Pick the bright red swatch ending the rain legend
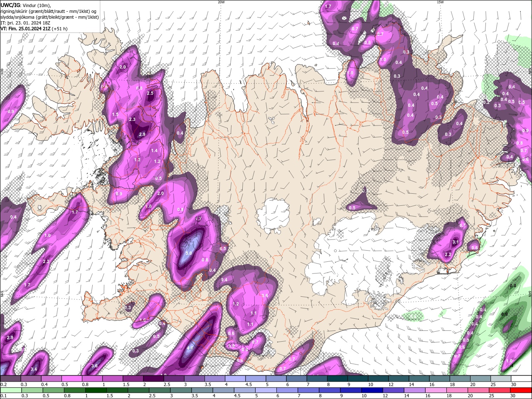 (521, 390)
